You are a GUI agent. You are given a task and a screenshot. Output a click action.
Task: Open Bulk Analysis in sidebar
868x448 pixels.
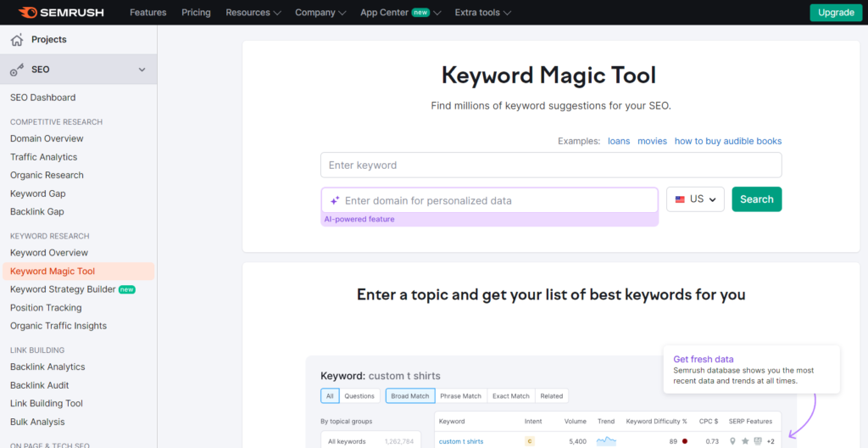[37, 422]
